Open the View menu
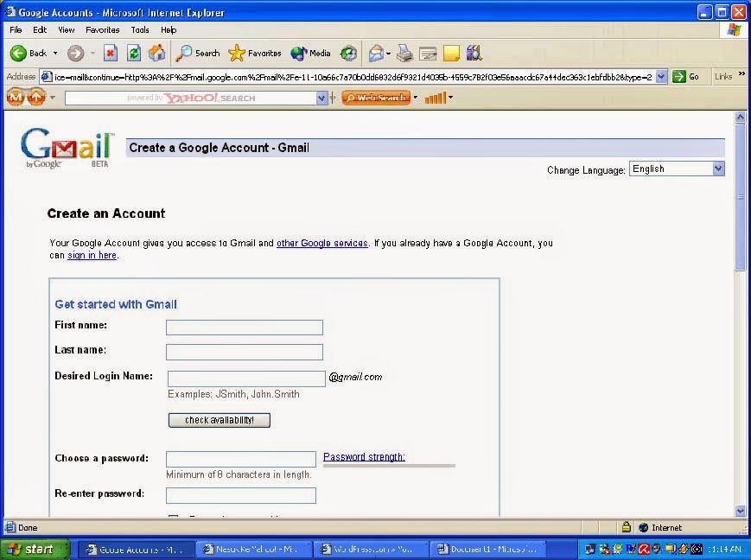 click(66, 29)
